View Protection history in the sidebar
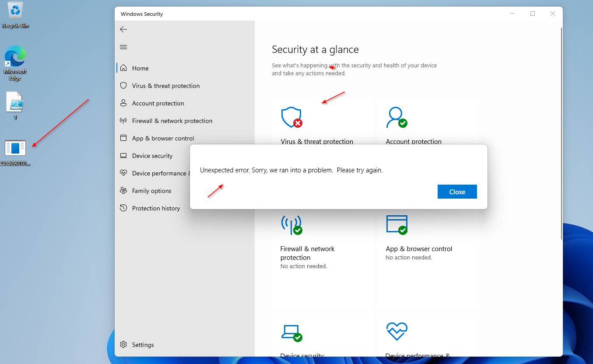This screenshot has width=593, height=364. (x=156, y=208)
